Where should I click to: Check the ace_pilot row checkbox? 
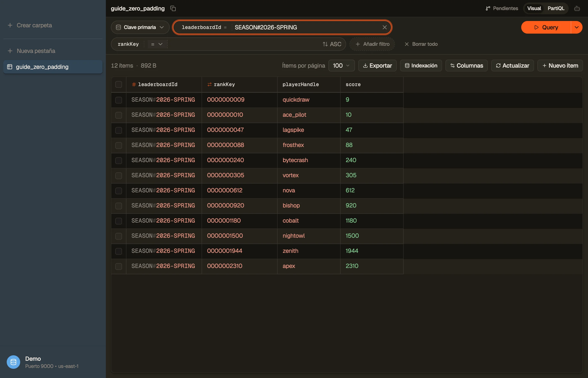point(118,115)
